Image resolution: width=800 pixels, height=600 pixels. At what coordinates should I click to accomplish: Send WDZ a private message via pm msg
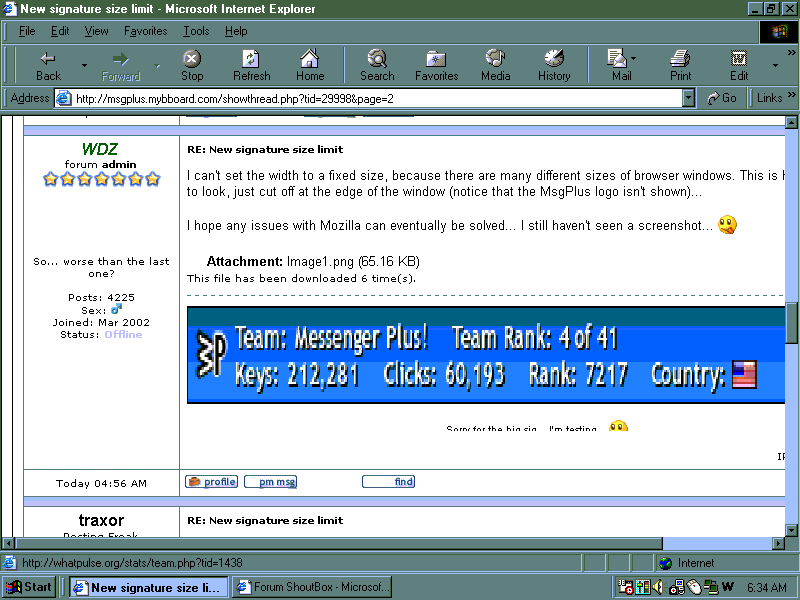[x=270, y=482]
